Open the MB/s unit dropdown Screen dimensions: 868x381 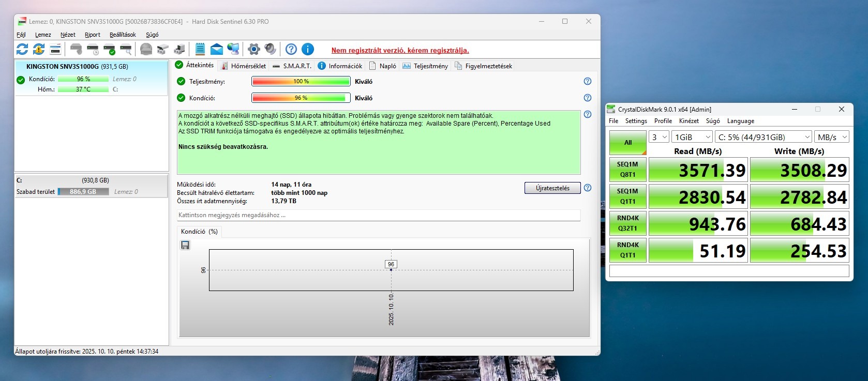tap(832, 137)
